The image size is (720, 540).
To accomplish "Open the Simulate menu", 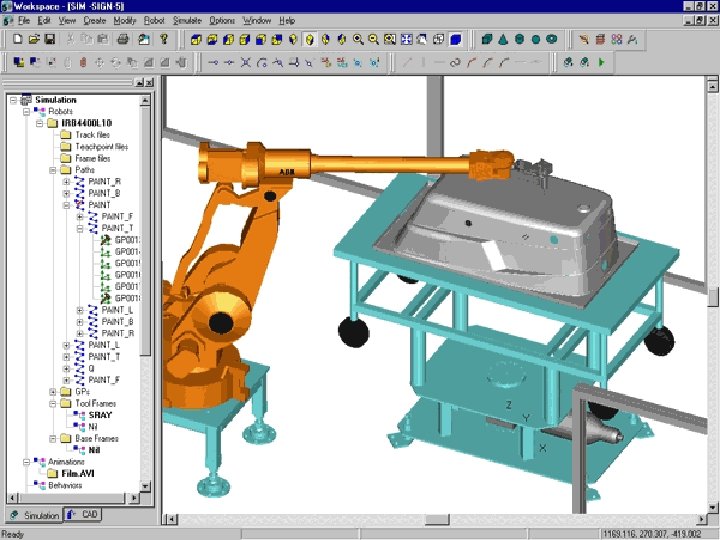I will (x=187, y=21).
